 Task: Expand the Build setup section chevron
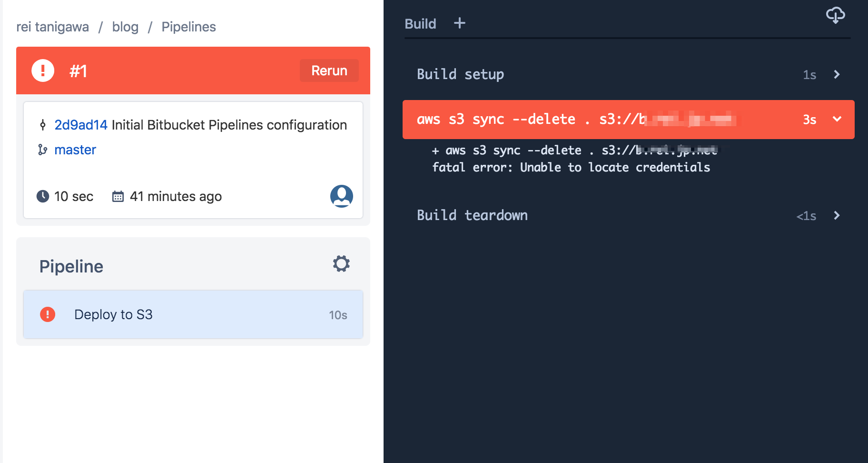point(837,74)
